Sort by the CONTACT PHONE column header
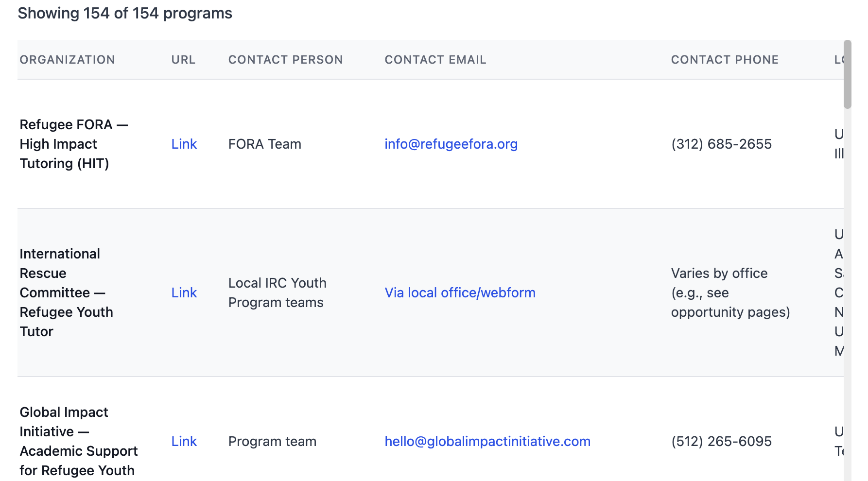The image size is (868, 481). [725, 59]
